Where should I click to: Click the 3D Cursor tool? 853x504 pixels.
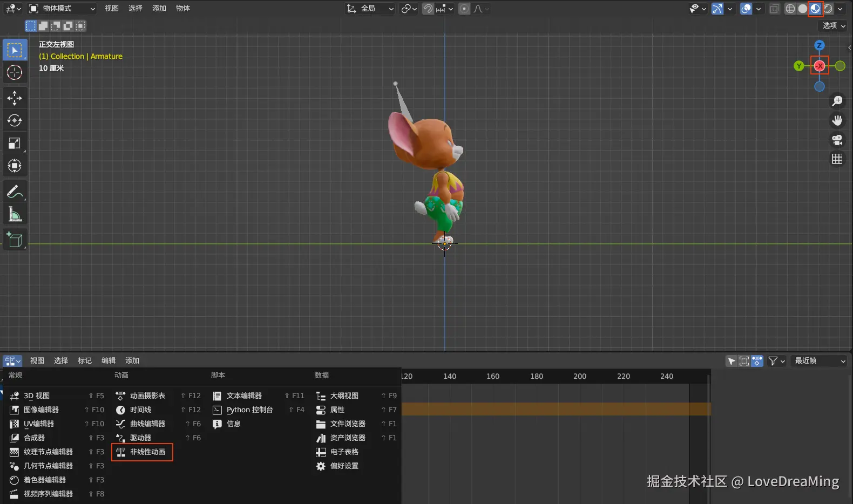15,72
